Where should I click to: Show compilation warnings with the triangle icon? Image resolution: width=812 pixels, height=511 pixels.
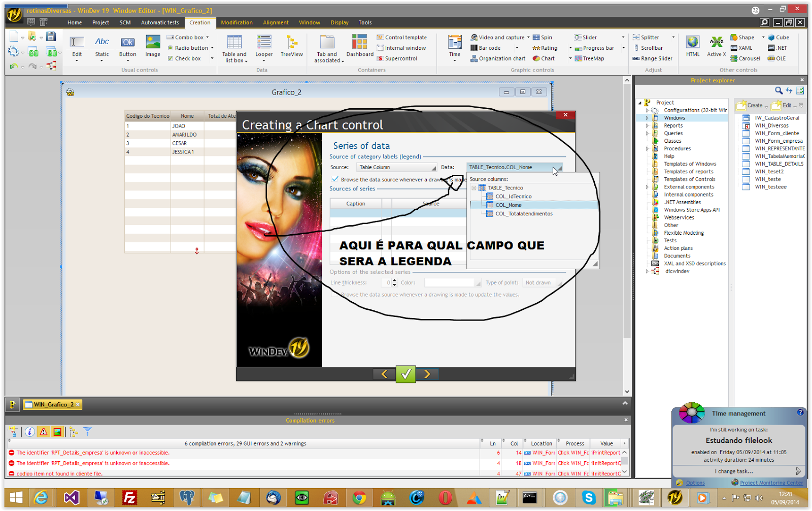(x=44, y=431)
